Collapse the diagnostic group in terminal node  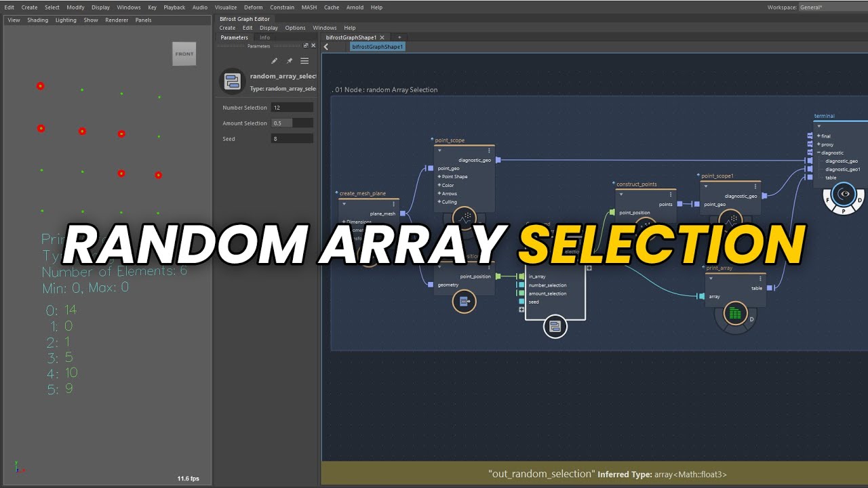819,152
